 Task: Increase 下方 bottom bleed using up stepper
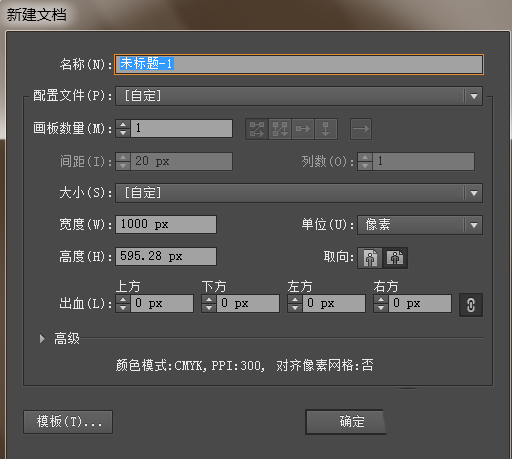click(x=209, y=299)
